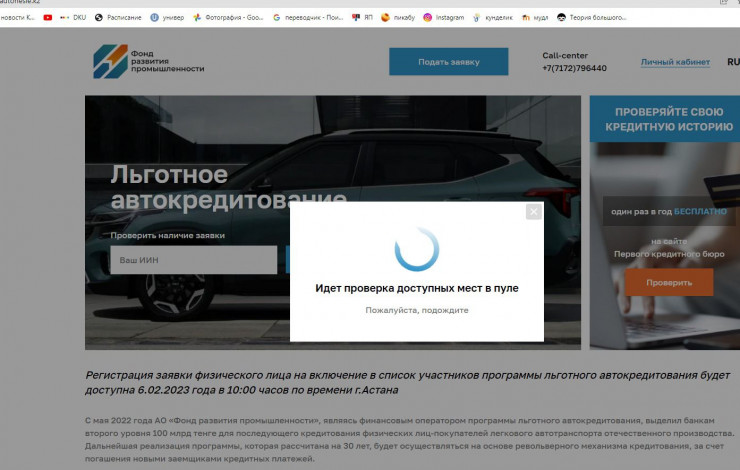Open the ЯП bookmark
The height and width of the screenshot is (470, 740).
(361, 17)
